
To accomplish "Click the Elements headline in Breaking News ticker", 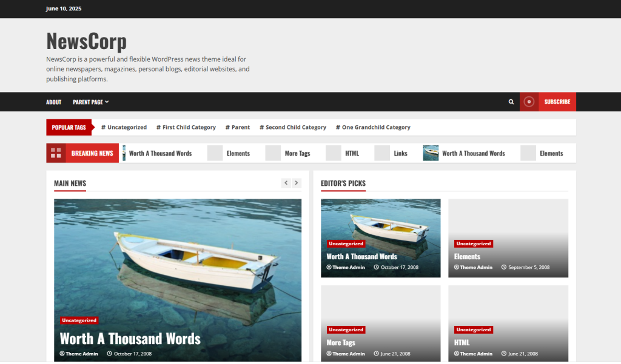I will [x=238, y=153].
